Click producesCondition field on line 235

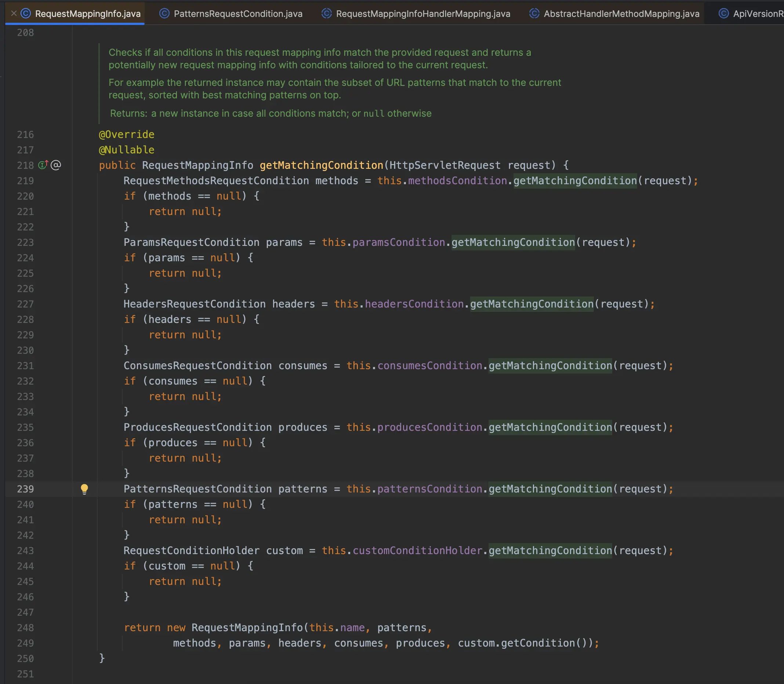pyautogui.click(x=430, y=427)
